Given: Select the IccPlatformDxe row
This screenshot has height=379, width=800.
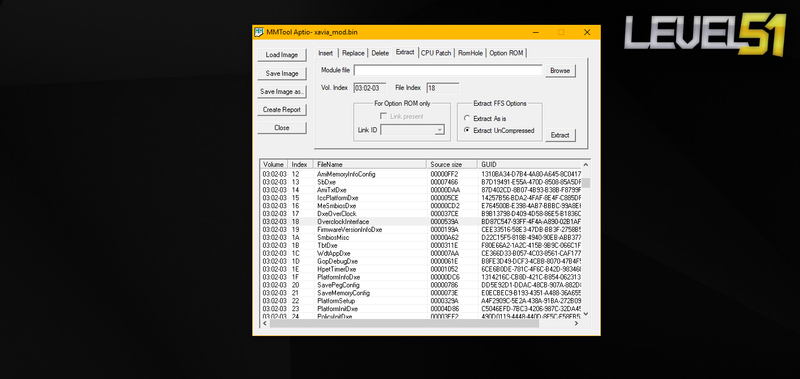Looking at the screenshot, I should click(420, 198).
